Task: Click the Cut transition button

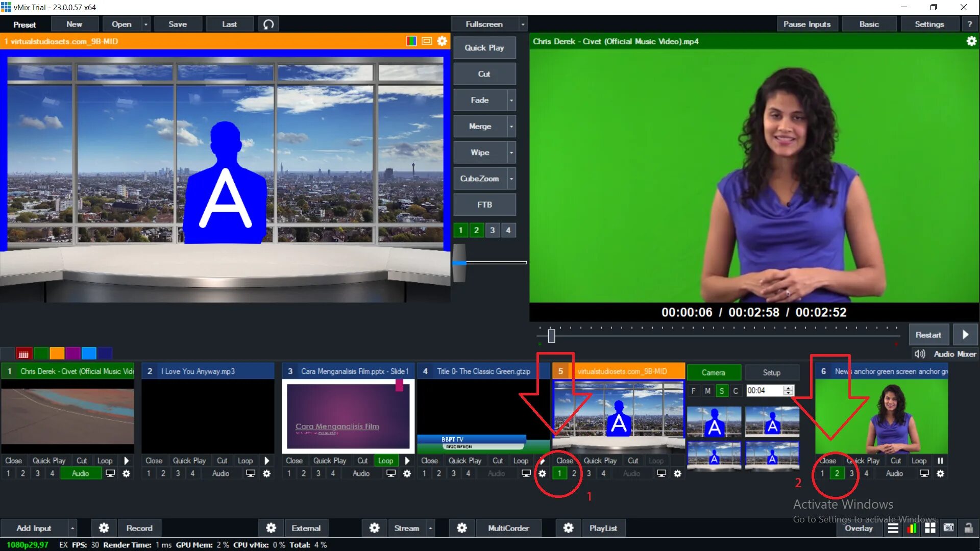Action: (x=484, y=74)
